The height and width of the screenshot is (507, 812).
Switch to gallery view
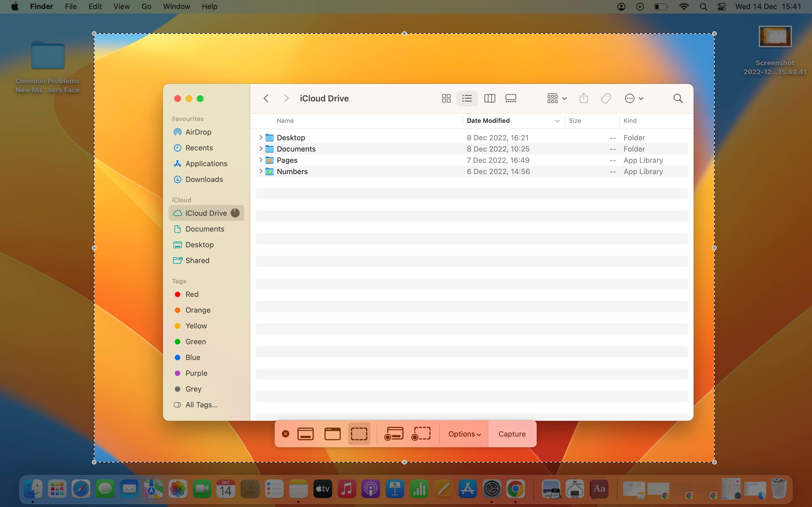[x=511, y=98]
